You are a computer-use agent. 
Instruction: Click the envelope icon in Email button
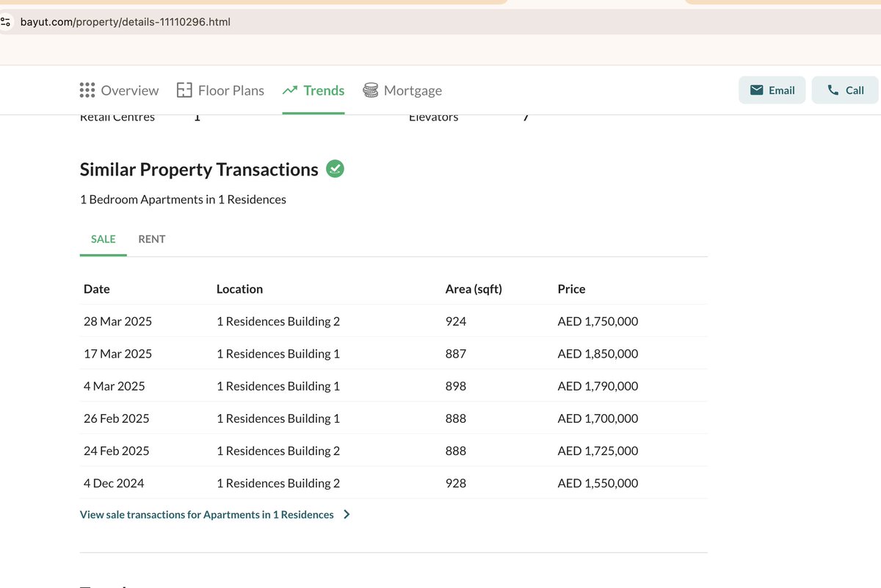click(757, 90)
